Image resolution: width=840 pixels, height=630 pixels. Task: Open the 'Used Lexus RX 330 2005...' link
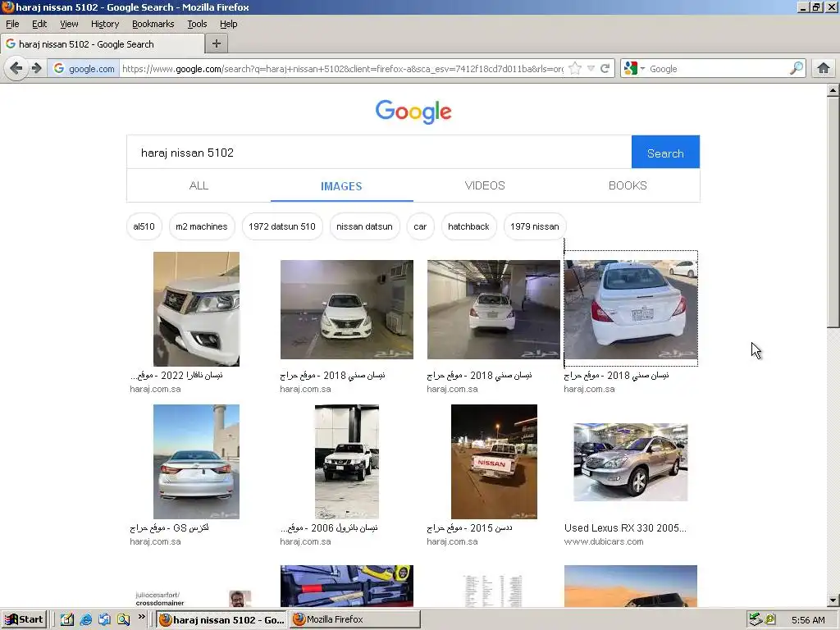tap(625, 527)
